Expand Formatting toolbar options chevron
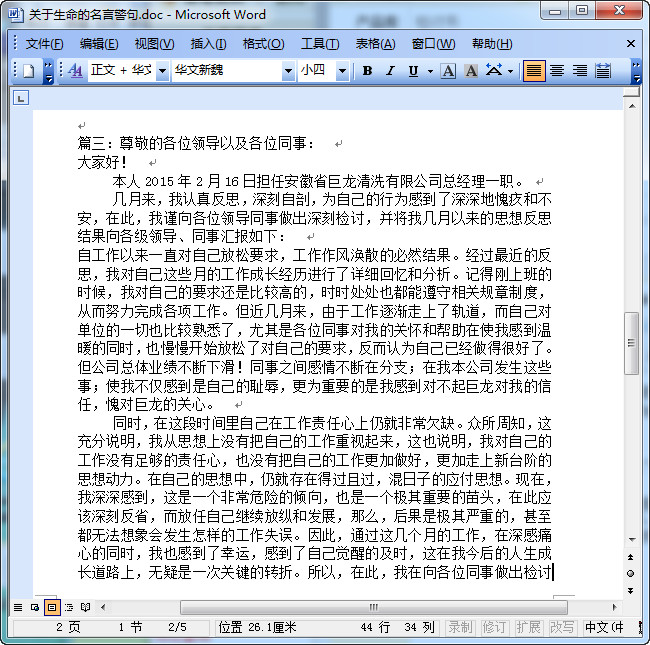 point(636,71)
